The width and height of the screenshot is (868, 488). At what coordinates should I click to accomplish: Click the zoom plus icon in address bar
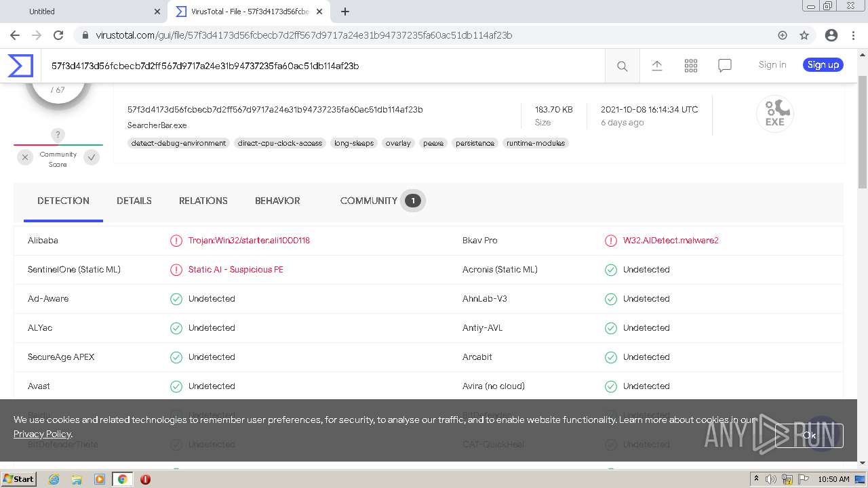[x=783, y=35]
